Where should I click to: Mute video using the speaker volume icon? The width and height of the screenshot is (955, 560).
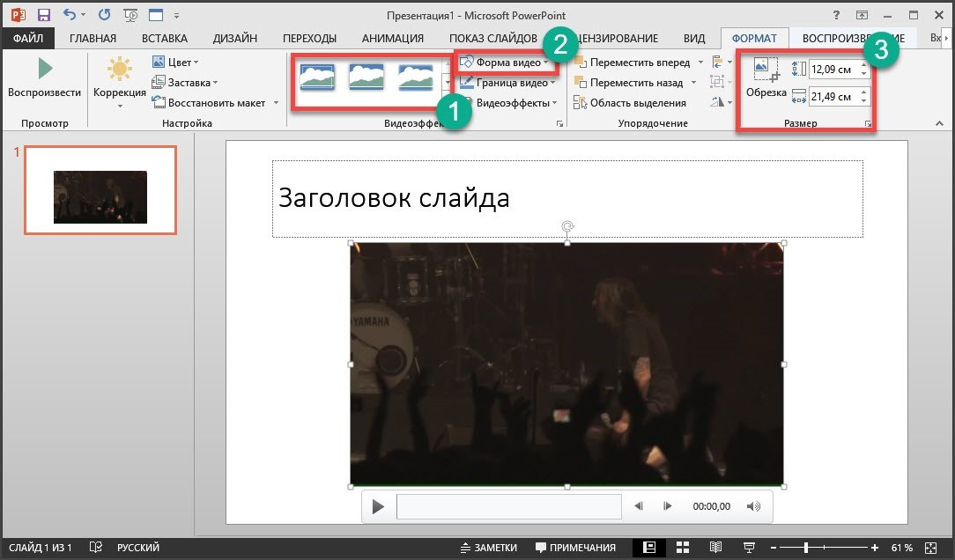click(x=752, y=506)
